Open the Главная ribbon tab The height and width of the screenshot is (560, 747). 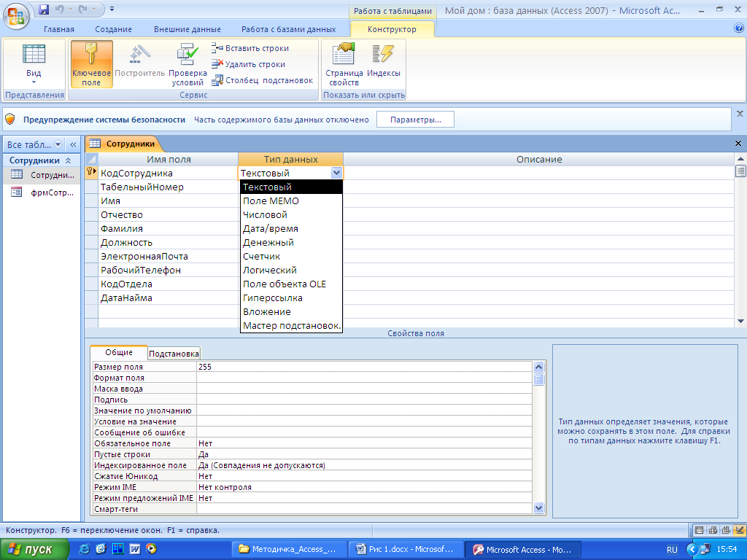tap(59, 29)
